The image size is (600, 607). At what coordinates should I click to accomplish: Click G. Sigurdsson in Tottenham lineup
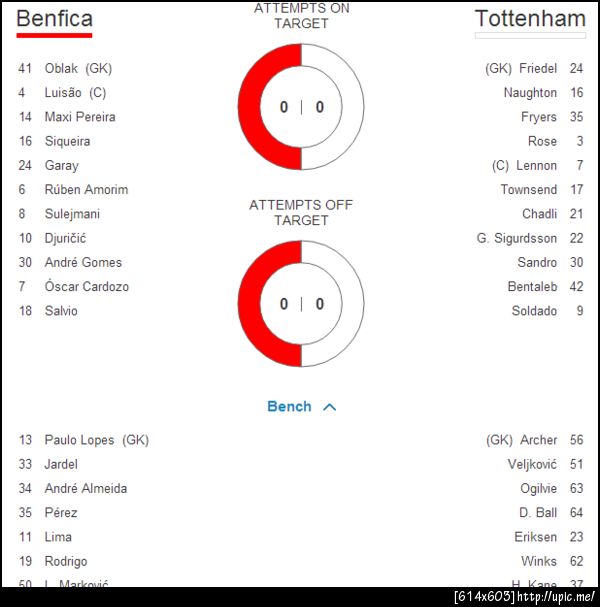coord(516,238)
